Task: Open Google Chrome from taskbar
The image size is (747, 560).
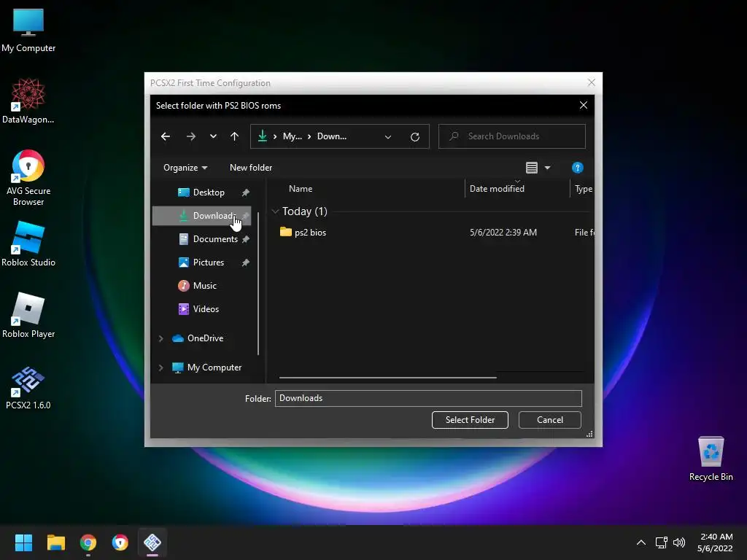Action: pyautogui.click(x=88, y=542)
